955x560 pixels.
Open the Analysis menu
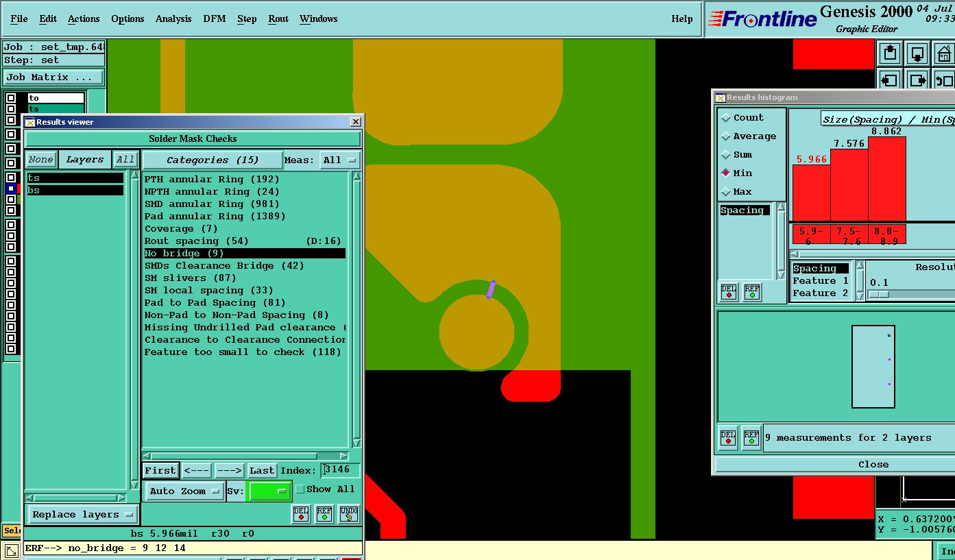(173, 19)
